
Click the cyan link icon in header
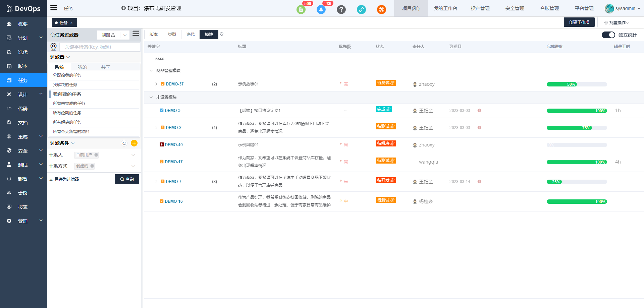[361, 10]
